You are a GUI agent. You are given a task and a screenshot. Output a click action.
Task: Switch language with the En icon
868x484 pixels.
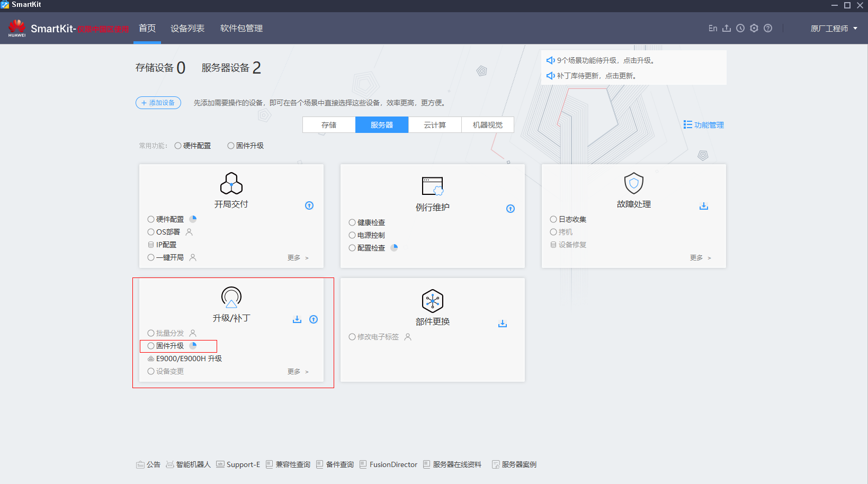coord(713,28)
